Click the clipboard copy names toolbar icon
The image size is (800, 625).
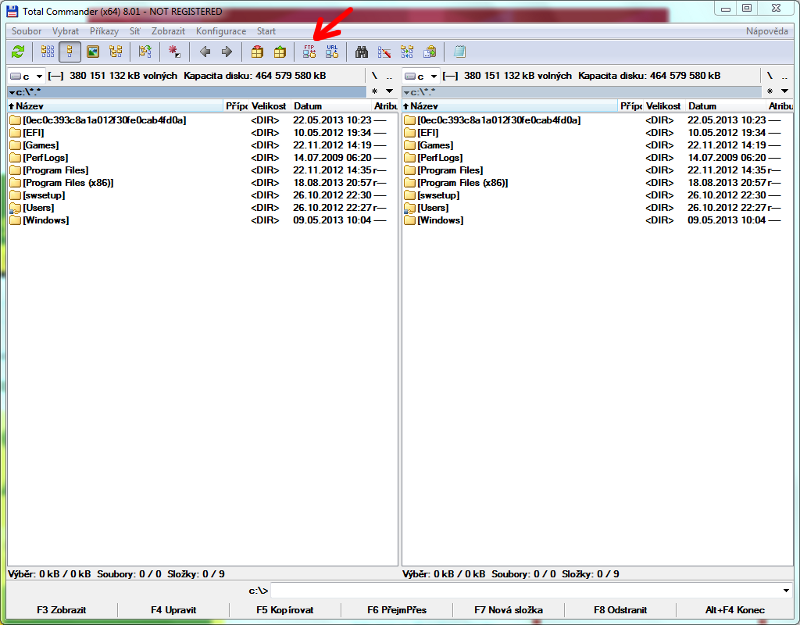[430, 52]
